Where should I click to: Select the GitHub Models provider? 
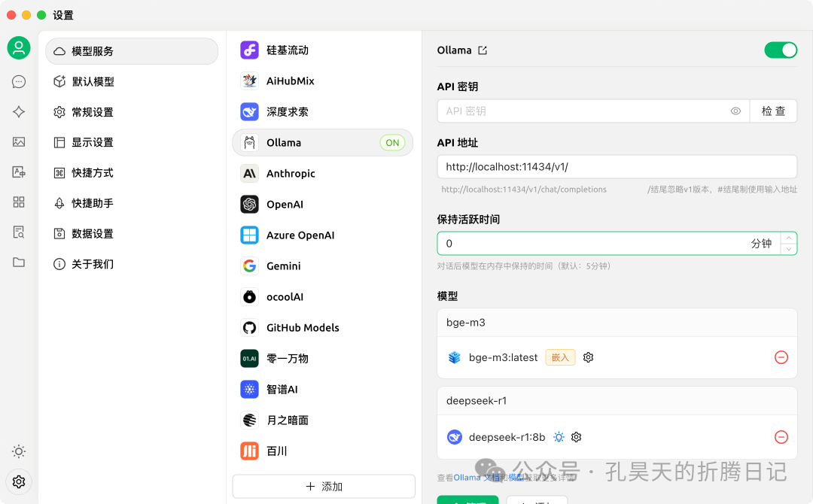pyautogui.click(x=322, y=327)
